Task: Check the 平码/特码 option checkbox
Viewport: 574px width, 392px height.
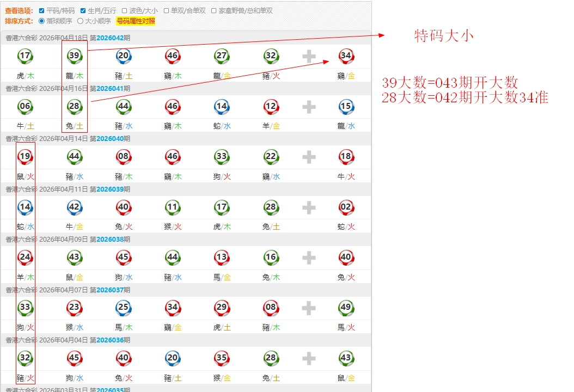Action: coord(42,11)
